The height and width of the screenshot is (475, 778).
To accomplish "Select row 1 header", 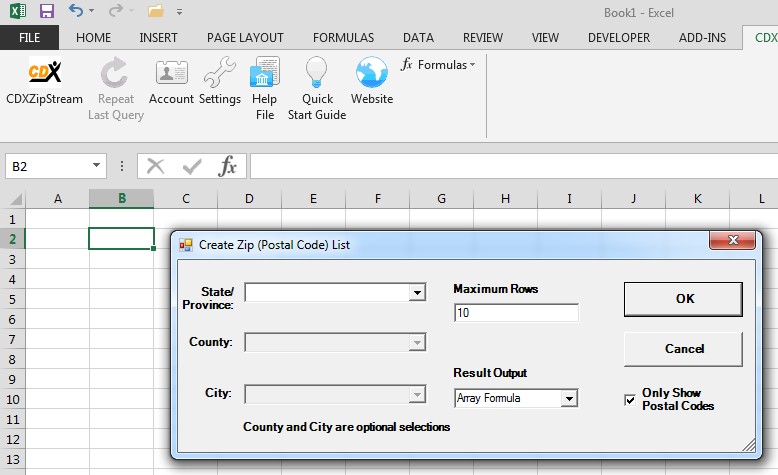I will [x=12, y=219].
